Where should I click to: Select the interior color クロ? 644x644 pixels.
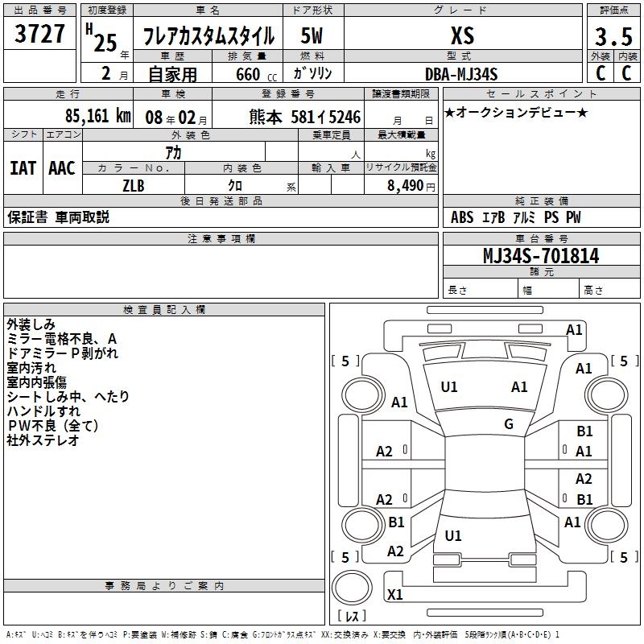point(235,186)
